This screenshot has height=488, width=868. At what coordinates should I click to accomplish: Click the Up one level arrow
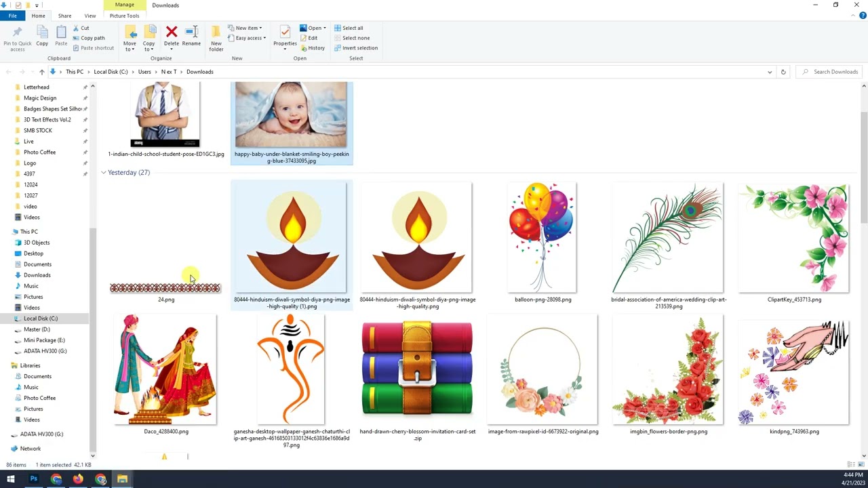click(42, 72)
